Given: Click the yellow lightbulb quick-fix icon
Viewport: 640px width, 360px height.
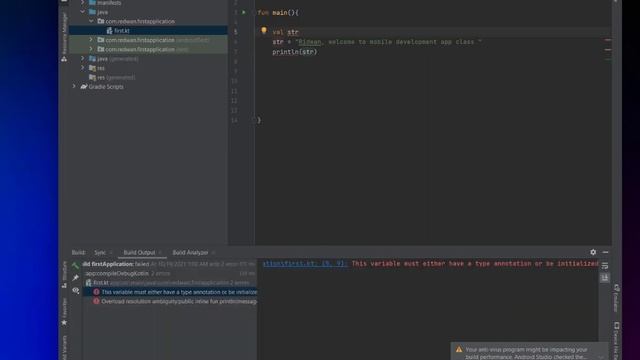Looking at the screenshot, I should click(x=264, y=30).
